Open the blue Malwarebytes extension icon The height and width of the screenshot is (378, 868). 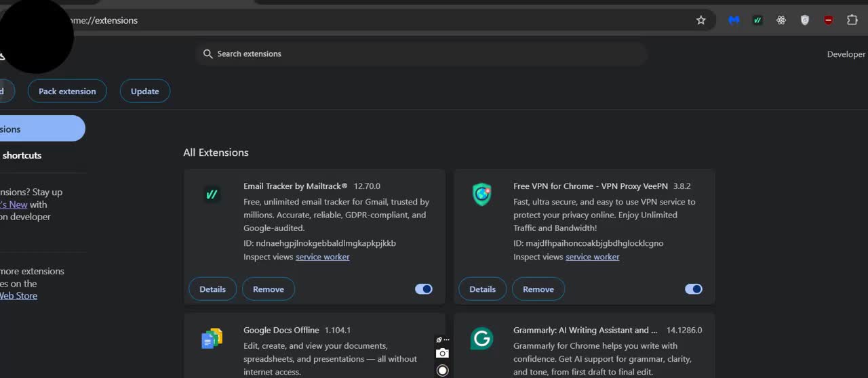point(734,20)
